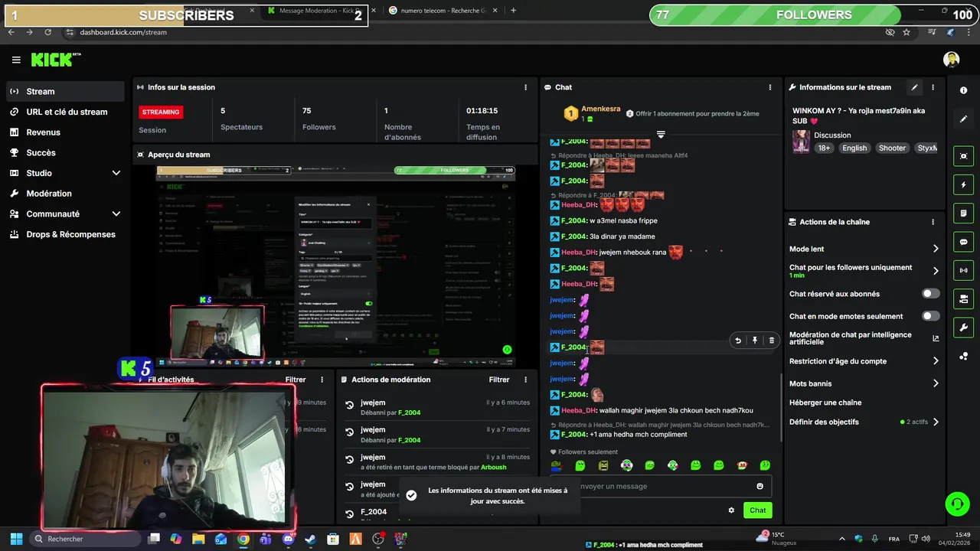Open Modération page
The width and height of the screenshot is (980, 551).
(65, 194)
